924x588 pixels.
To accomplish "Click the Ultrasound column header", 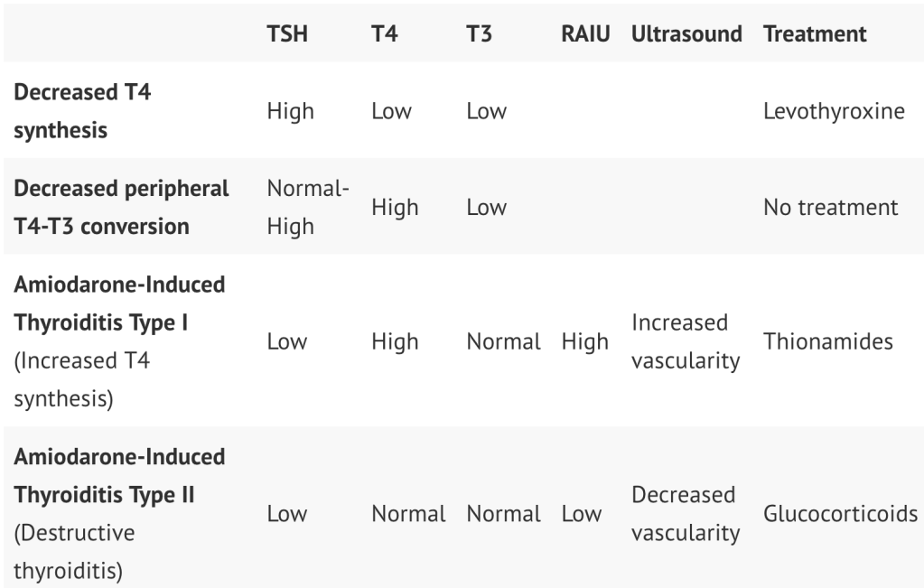I will [686, 34].
